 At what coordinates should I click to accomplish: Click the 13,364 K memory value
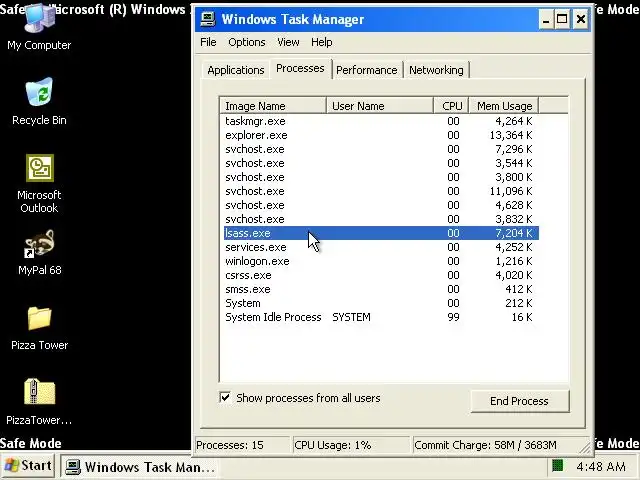(x=511, y=135)
